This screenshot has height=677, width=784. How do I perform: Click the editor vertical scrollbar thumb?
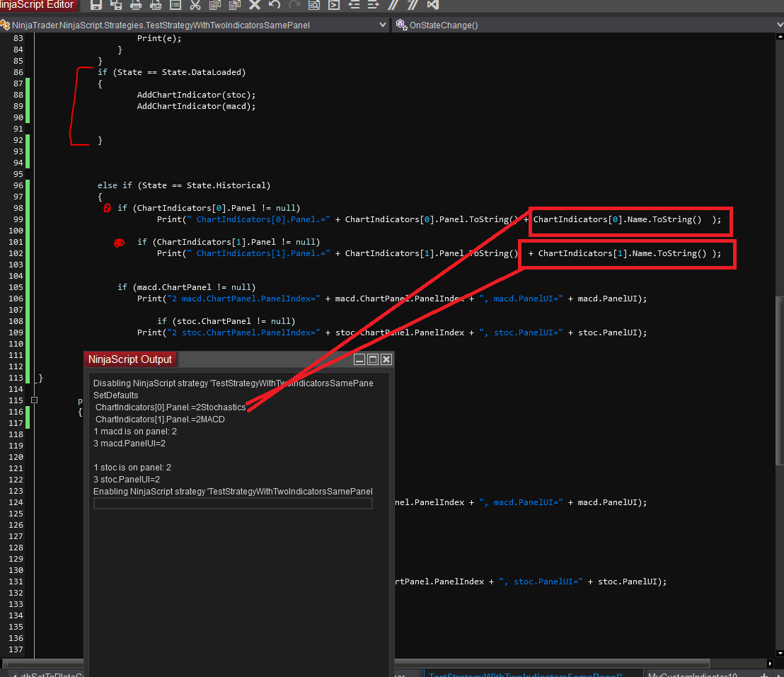(780, 381)
